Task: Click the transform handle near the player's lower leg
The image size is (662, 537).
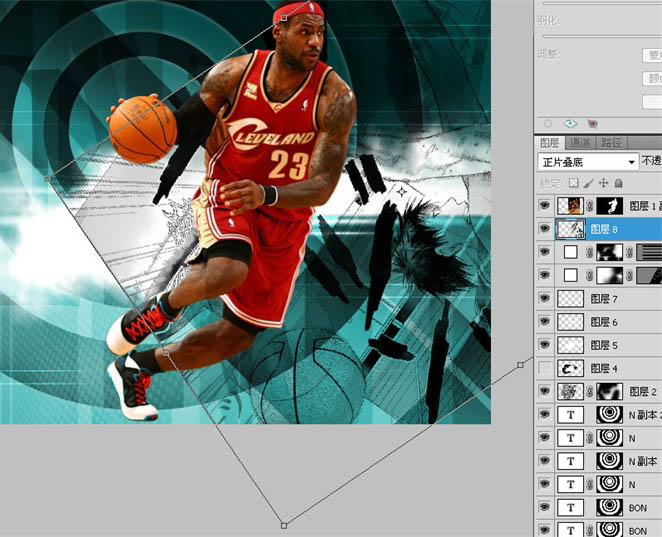Action: (x=166, y=353)
